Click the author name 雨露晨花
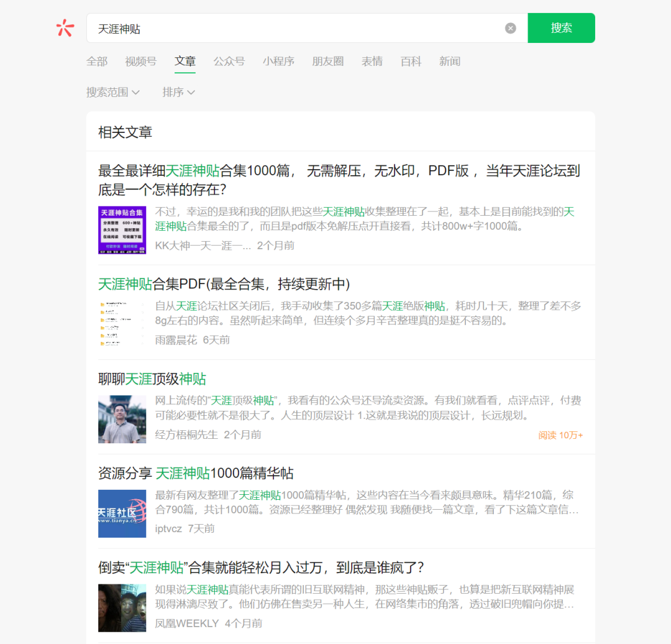This screenshot has height=644, width=671. pyautogui.click(x=176, y=340)
